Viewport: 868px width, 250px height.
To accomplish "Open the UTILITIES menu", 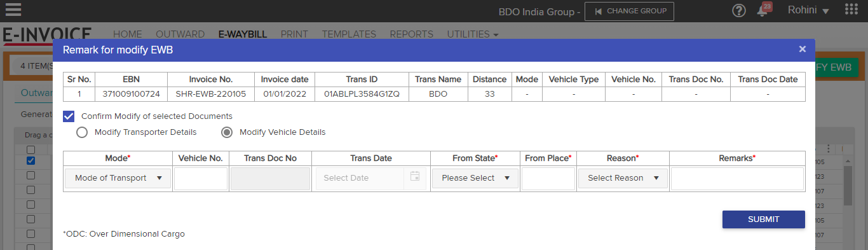I will click(x=472, y=34).
